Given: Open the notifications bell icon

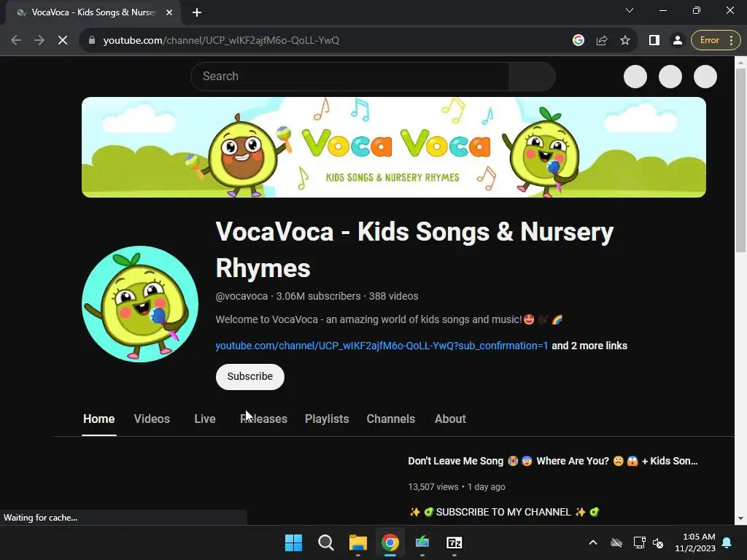Looking at the screenshot, I should [727, 542].
